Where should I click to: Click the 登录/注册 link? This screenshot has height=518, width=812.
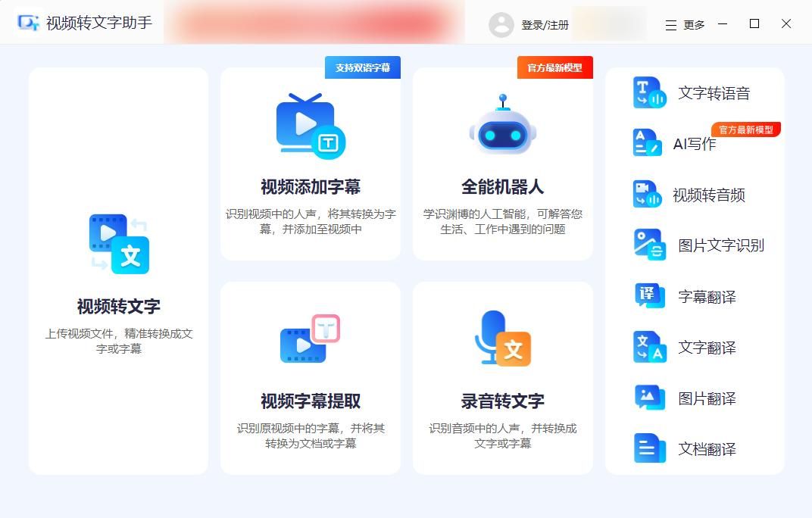pos(545,25)
